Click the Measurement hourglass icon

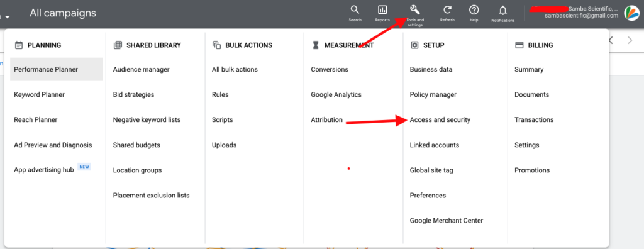point(316,45)
